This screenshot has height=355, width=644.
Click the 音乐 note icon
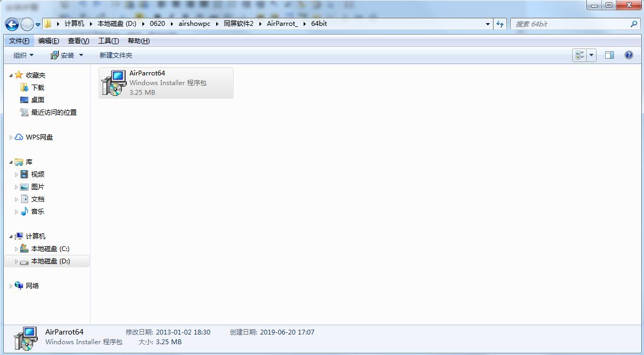click(24, 211)
